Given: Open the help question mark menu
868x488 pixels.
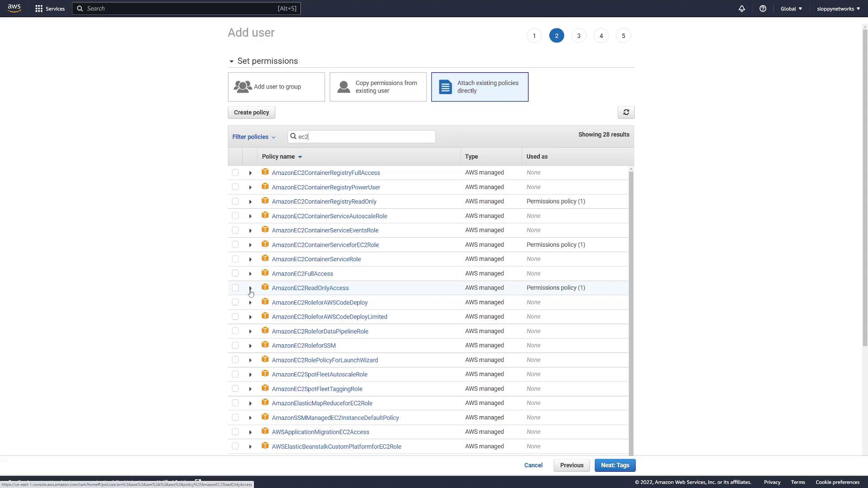Looking at the screenshot, I should point(763,9).
